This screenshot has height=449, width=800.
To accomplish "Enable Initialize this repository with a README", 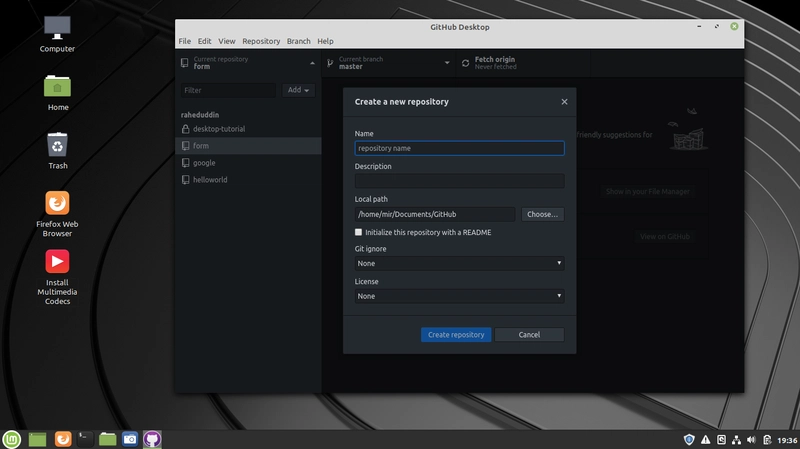I will [x=358, y=232].
